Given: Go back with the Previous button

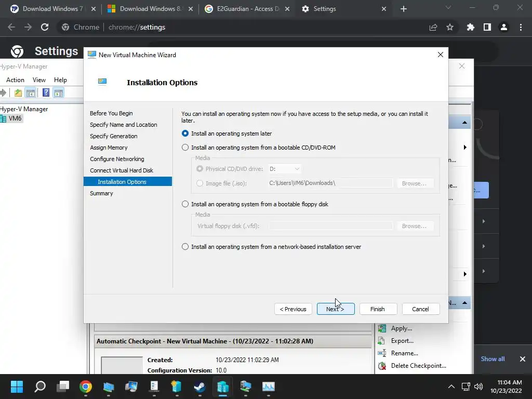Looking at the screenshot, I should (293, 309).
